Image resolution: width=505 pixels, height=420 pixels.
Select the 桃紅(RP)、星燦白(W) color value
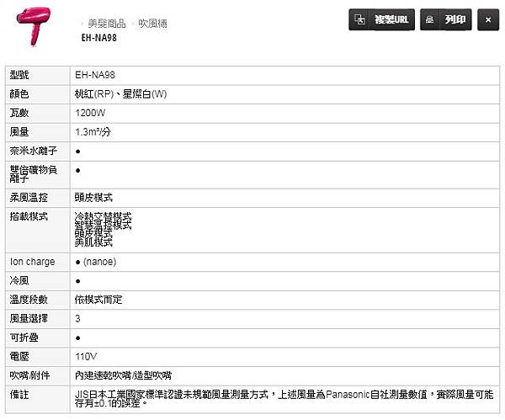120,94
